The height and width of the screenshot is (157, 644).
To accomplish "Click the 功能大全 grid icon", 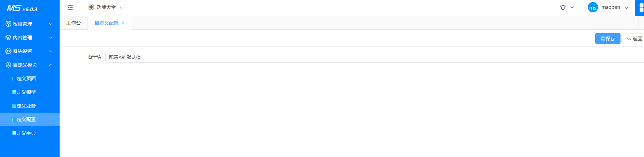I will coord(91,7).
